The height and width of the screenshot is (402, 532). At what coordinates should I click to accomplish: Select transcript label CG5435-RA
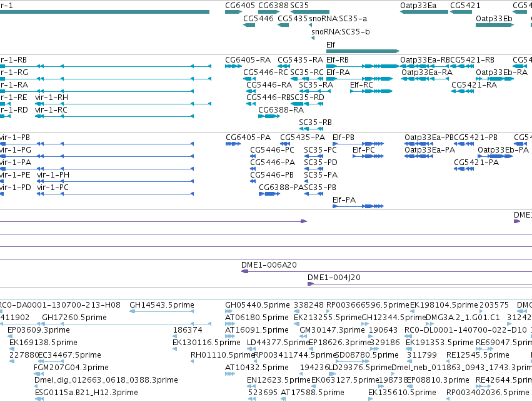[x=300, y=60]
